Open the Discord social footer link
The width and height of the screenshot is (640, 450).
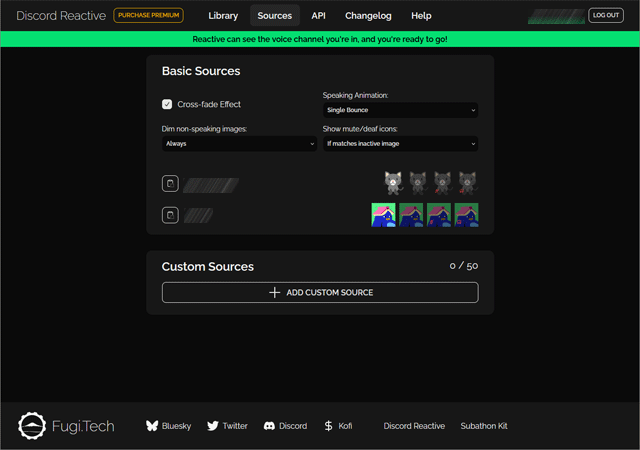(x=285, y=426)
